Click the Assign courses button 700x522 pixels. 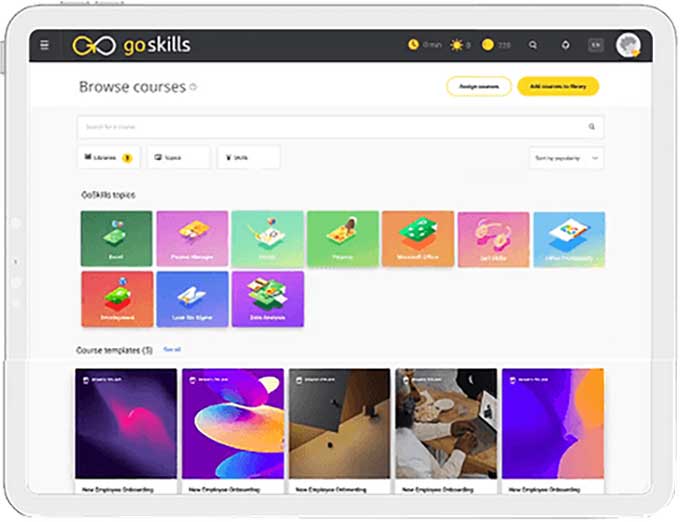(479, 86)
